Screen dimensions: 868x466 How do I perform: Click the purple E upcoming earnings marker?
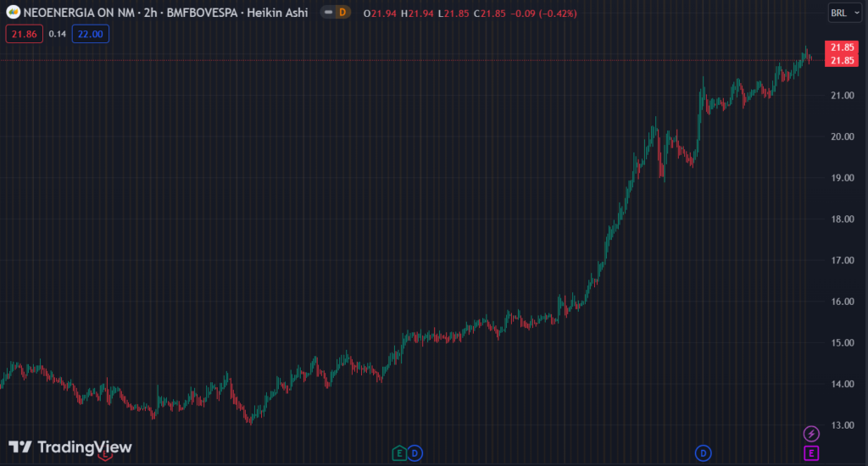(x=811, y=453)
